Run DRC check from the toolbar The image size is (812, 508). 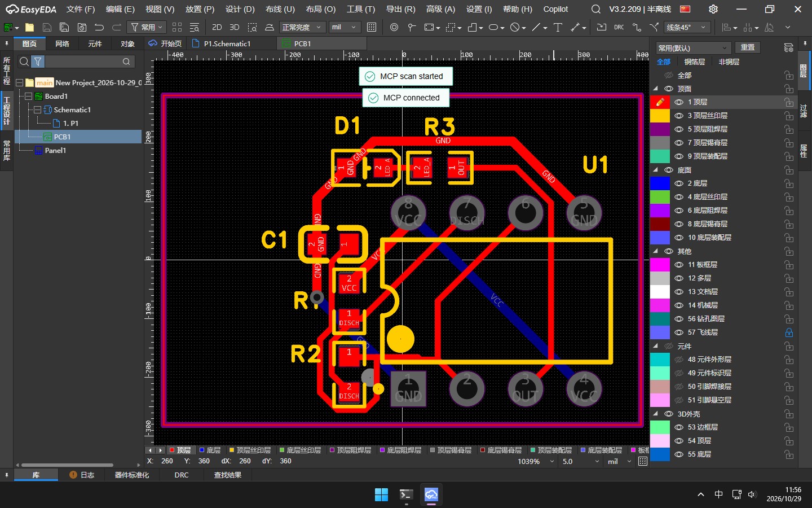pyautogui.click(x=619, y=27)
